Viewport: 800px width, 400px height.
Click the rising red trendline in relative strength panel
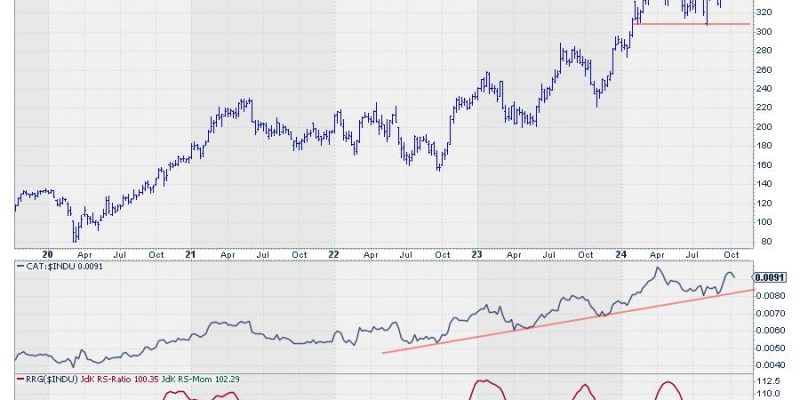point(568,321)
